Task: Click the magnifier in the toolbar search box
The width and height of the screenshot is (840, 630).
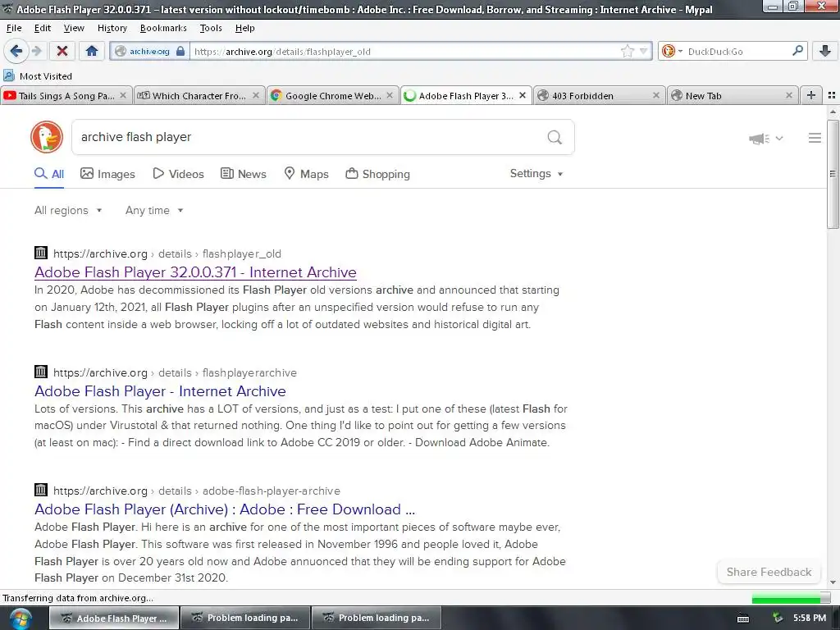Action: [x=797, y=51]
